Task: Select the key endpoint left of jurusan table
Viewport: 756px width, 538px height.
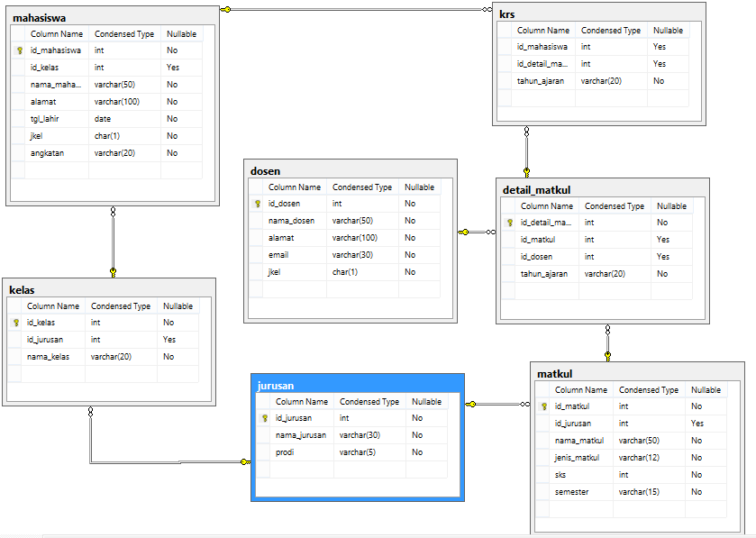Action: tap(245, 461)
